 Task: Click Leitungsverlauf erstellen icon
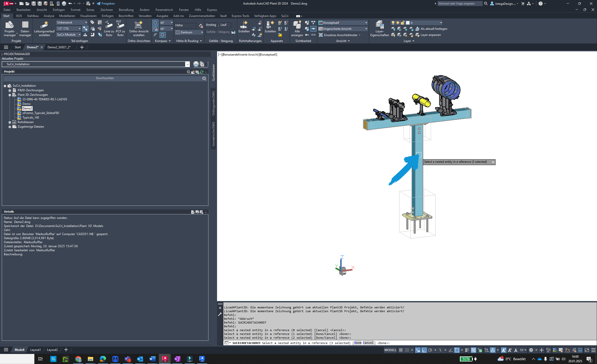(x=44, y=29)
